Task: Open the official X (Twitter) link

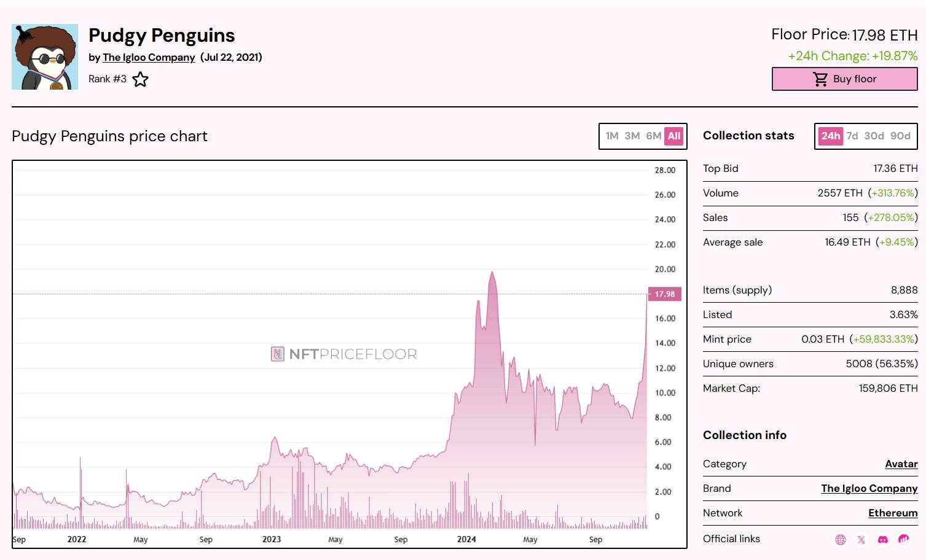Action: tap(861, 540)
